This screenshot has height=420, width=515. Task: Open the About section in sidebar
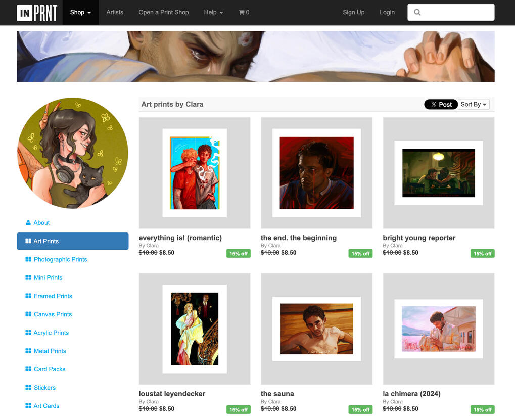[x=73, y=223]
